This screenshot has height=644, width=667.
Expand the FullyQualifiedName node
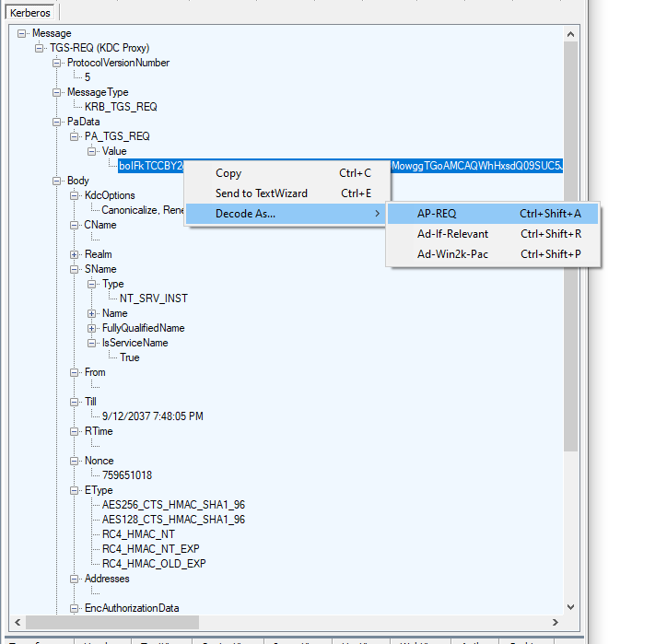[92, 328]
